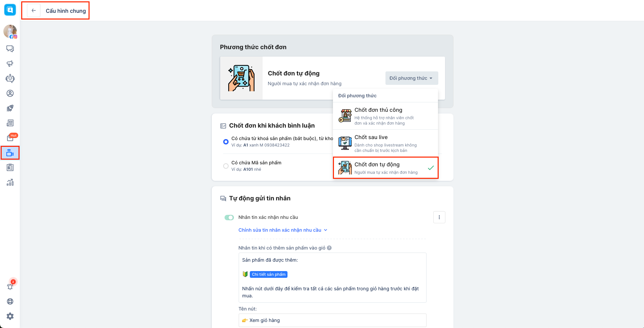The image size is (644, 328).
Task: Open the rocket icon in the sidebar
Action: 10,108
